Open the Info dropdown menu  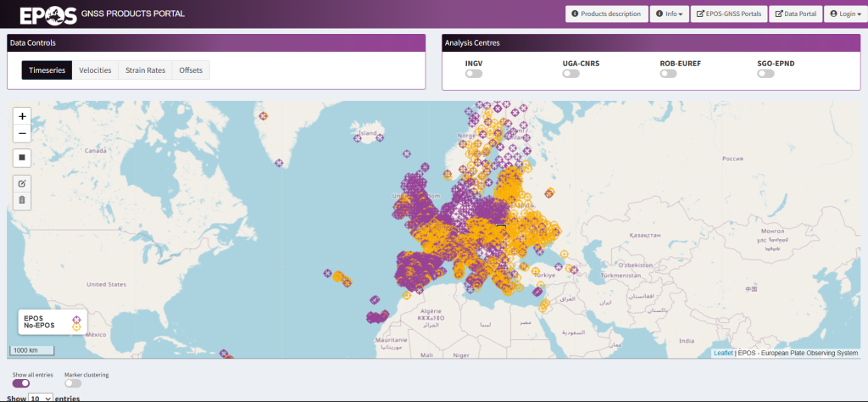[669, 14]
